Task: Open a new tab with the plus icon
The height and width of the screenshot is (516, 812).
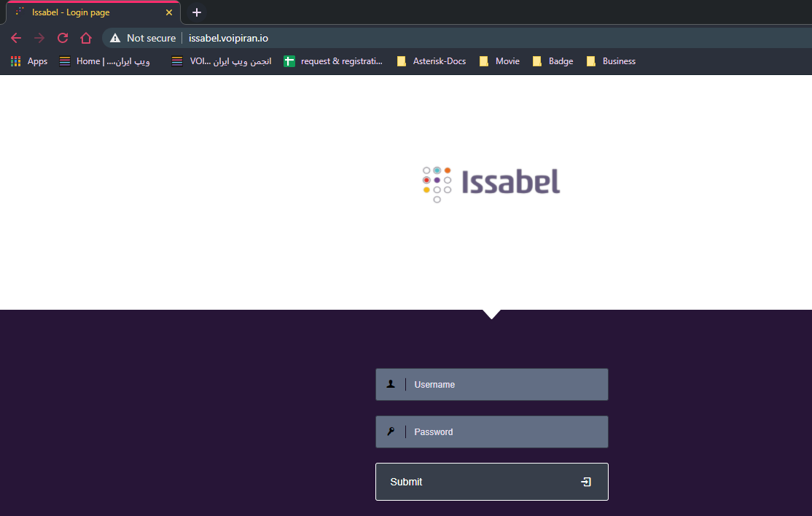Action: [x=196, y=12]
